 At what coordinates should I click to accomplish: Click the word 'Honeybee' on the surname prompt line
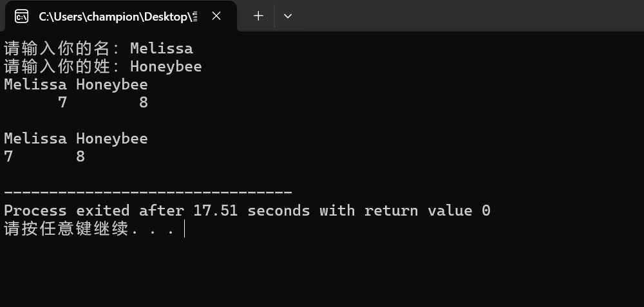tap(166, 66)
